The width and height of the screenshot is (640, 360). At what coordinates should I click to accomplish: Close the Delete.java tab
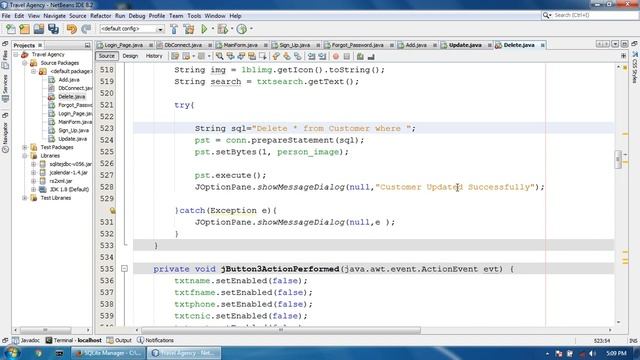click(x=543, y=45)
